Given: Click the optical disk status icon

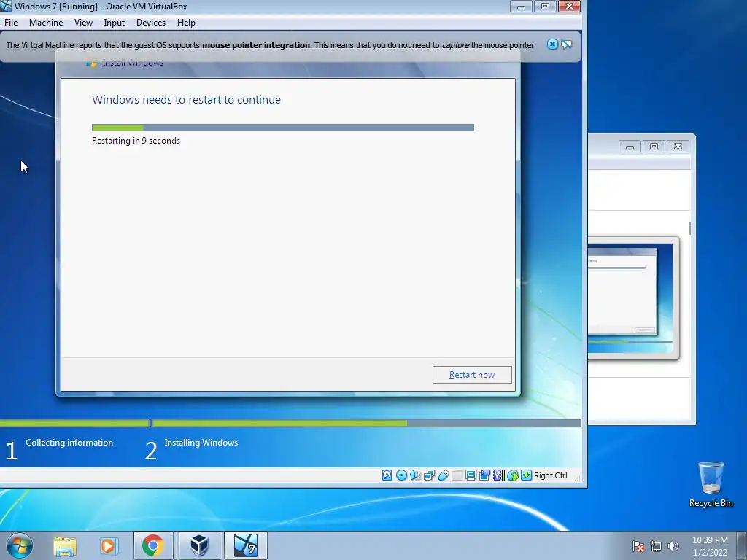Looking at the screenshot, I should click(x=401, y=475).
